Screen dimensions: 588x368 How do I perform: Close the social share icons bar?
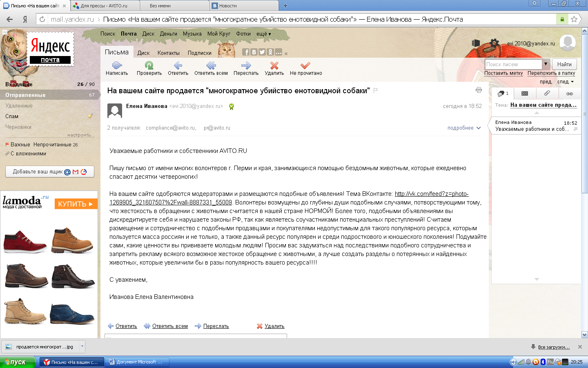tap(286, 54)
